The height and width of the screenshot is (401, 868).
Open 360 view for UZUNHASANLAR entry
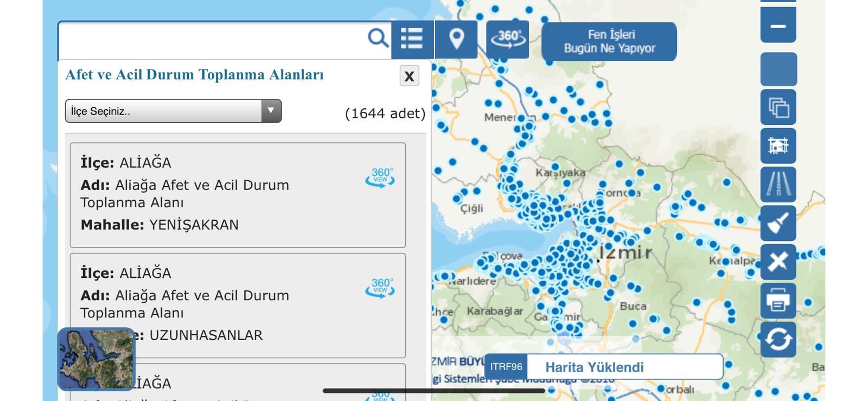[380, 288]
